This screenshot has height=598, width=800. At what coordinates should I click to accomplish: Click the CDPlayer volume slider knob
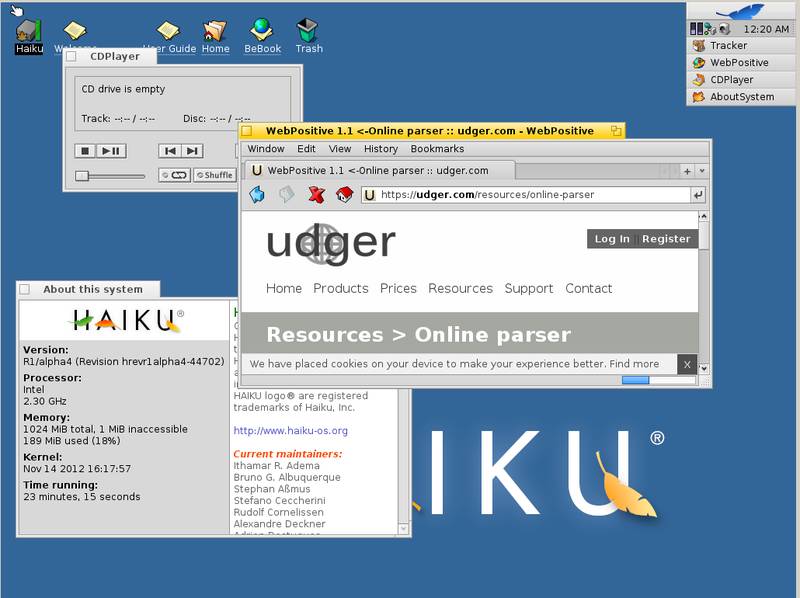click(82, 176)
